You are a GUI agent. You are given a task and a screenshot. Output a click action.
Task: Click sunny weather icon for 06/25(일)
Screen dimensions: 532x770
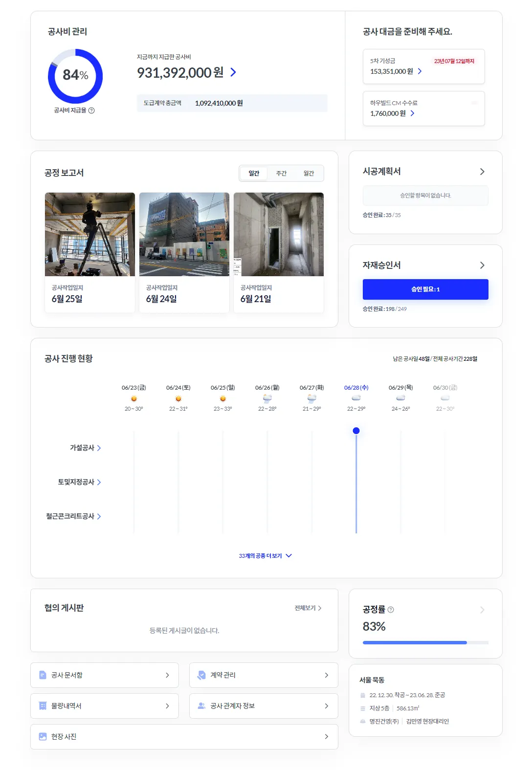(223, 398)
